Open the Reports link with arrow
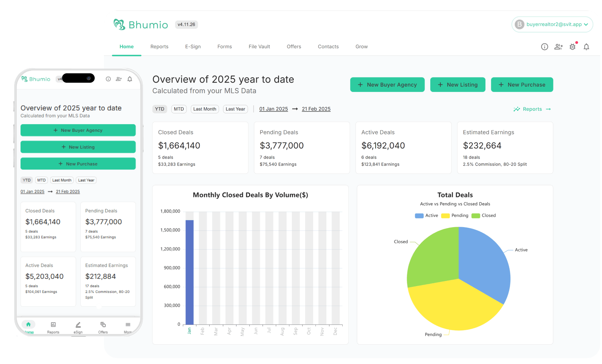 [x=532, y=109]
